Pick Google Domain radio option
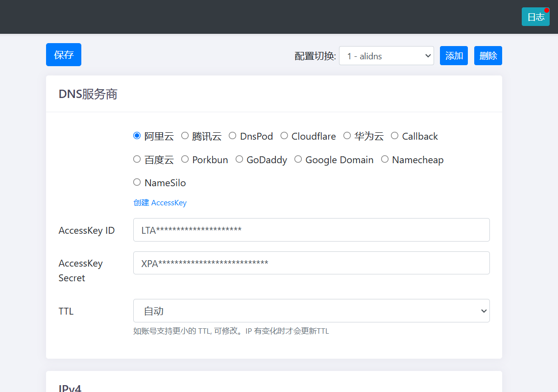This screenshot has height=392, width=558. click(298, 159)
